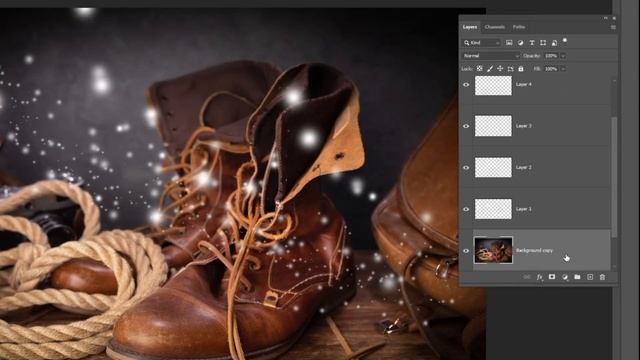Hide Layer 1 with its eye icon

coord(466,209)
